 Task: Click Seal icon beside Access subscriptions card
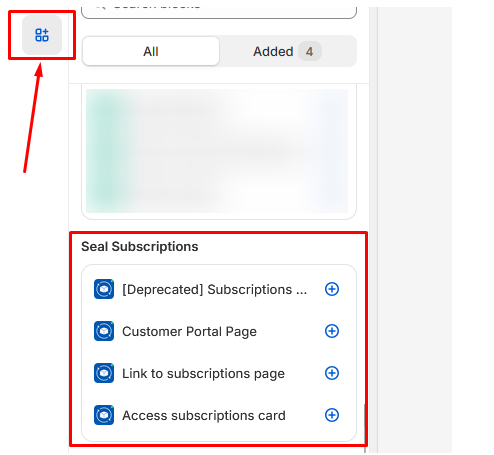click(104, 415)
